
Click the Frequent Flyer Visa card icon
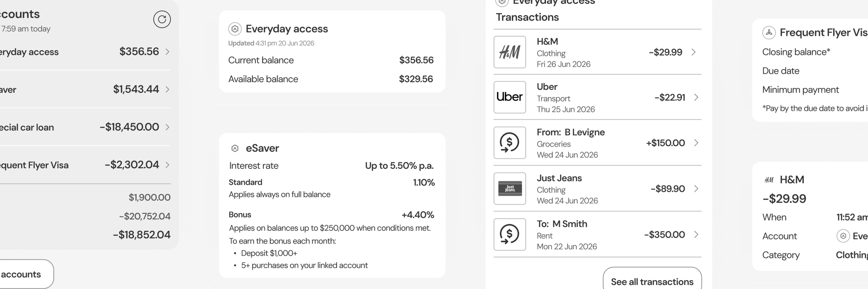[769, 33]
